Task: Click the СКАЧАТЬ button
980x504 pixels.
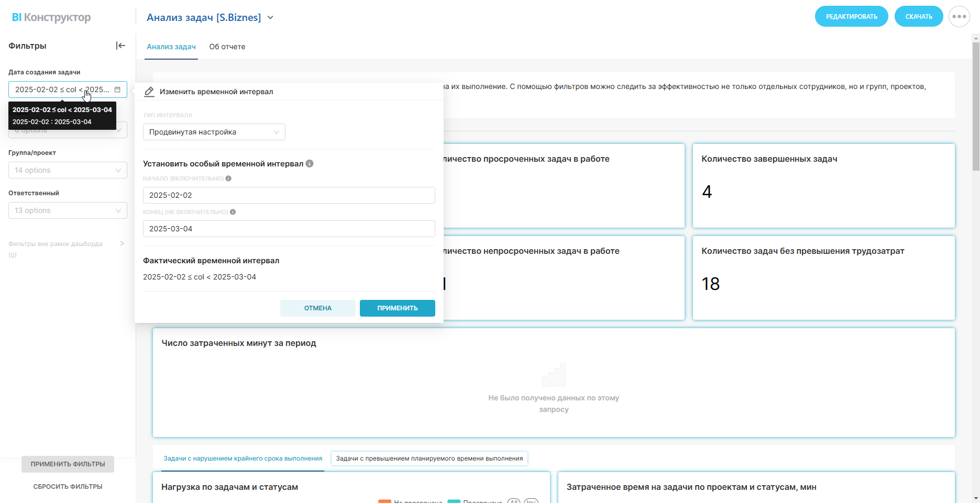Action: click(x=919, y=17)
